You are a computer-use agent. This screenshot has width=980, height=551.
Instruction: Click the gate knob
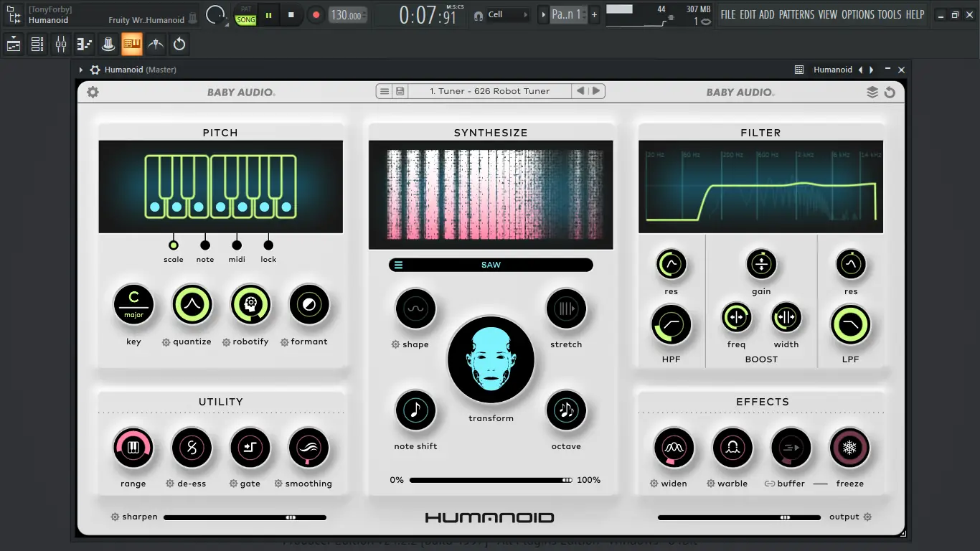coord(250,448)
